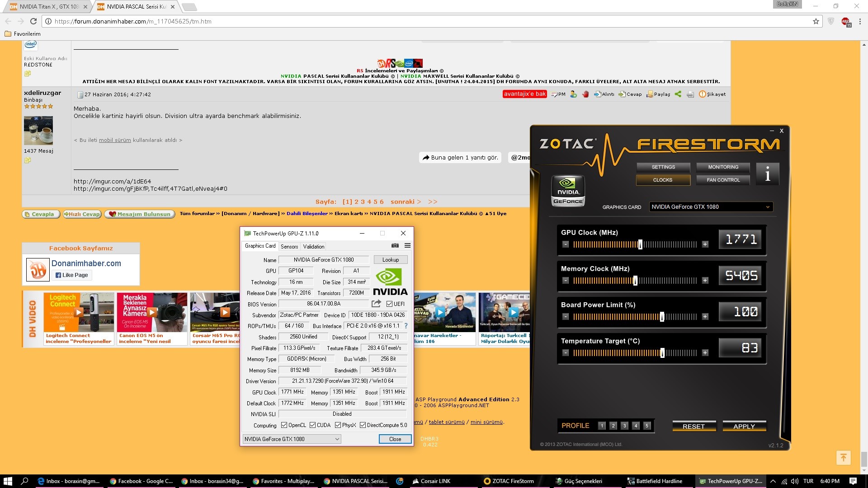The width and height of the screenshot is (868, 488).
Task: Open GPU-Z graphics card selector dropdown
Action: tap(292, 439)
